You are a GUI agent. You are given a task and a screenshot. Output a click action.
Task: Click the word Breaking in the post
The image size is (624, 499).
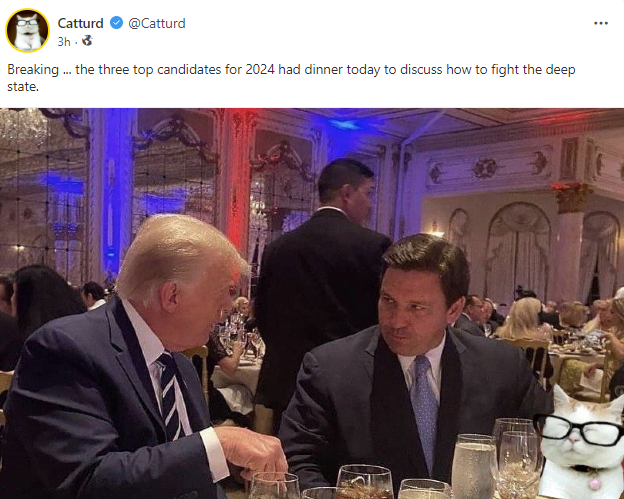pyautogui.click(x=32, y=69)
